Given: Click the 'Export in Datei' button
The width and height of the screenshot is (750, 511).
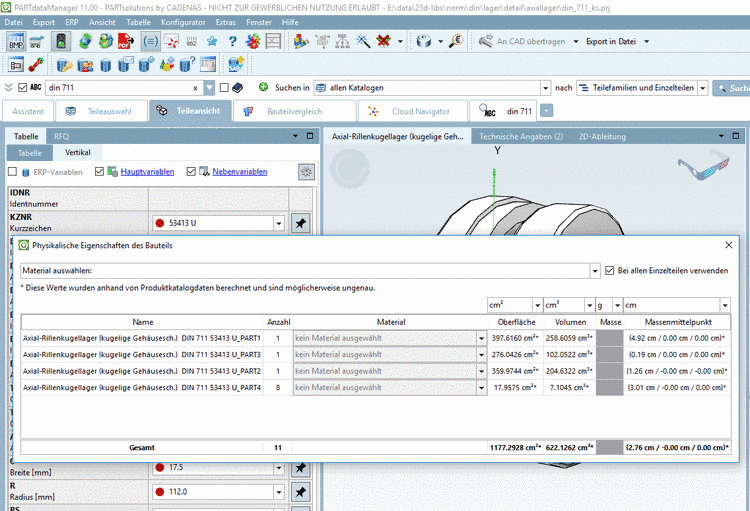Looking at the screenshot, I should [x=611, y=42].
